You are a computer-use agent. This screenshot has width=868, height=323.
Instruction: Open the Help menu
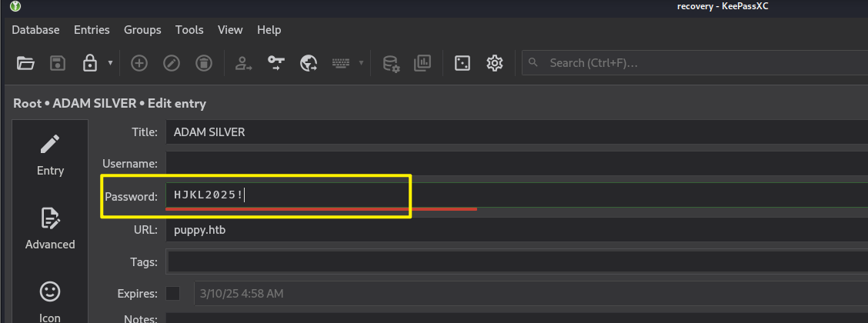(269, 30)
